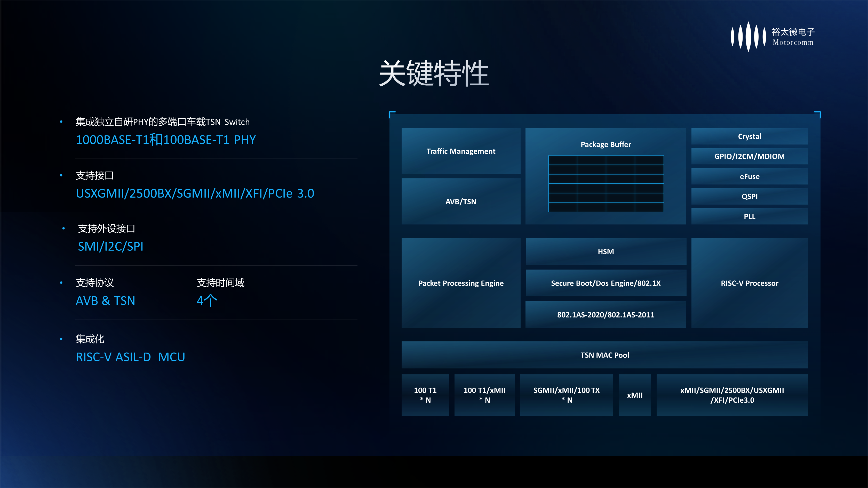The height and width of the screenshot is (488, 868).
Task: Click the 802.1AS-2020/802.1AS-2011 block
Action: (606, 315)
